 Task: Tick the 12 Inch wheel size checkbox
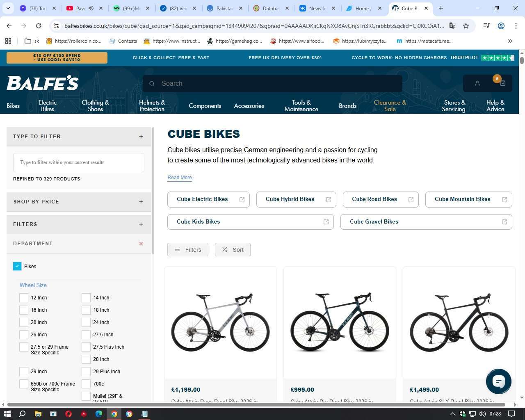[x=24, y=298]
